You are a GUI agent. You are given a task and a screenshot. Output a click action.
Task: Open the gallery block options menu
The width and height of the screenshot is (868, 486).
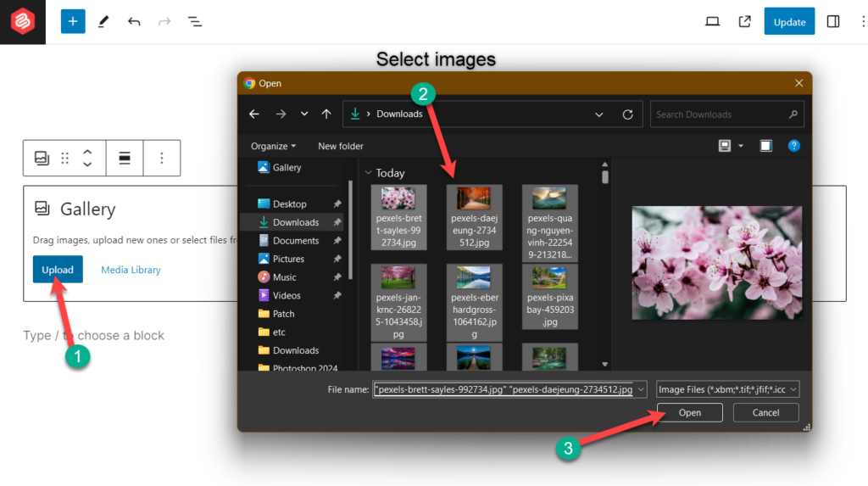coord(162,158)
